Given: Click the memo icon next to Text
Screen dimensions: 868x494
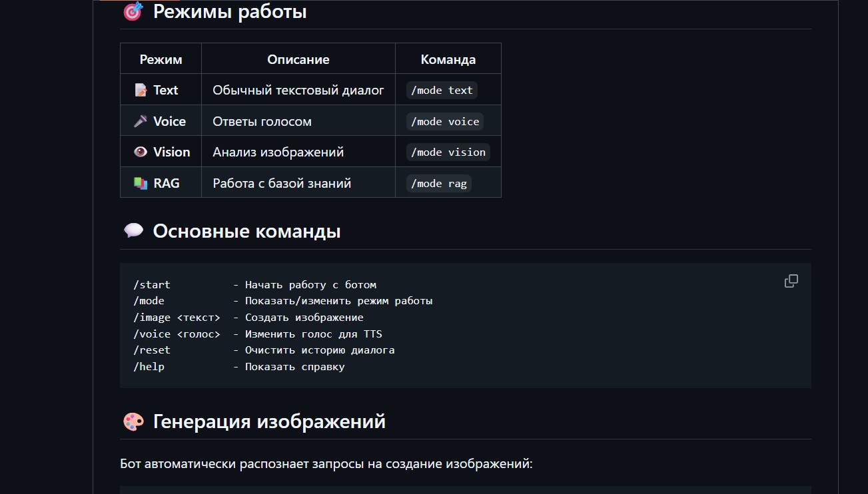Looking at the screenshot, I should click(141, 90).
